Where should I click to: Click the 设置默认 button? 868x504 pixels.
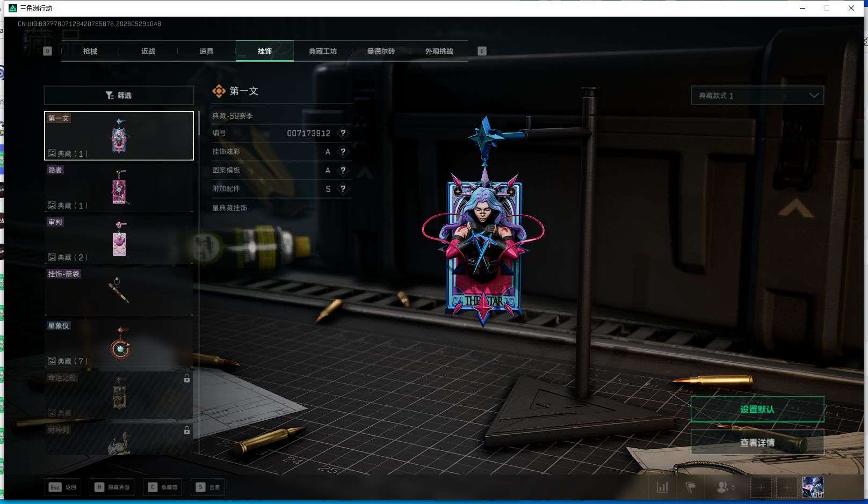(757, 410)
